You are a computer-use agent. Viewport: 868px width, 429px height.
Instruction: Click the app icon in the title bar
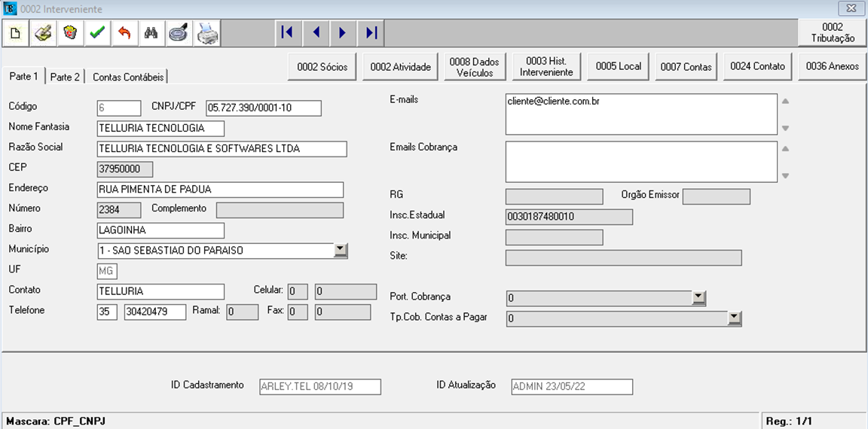tap(9, 9)
